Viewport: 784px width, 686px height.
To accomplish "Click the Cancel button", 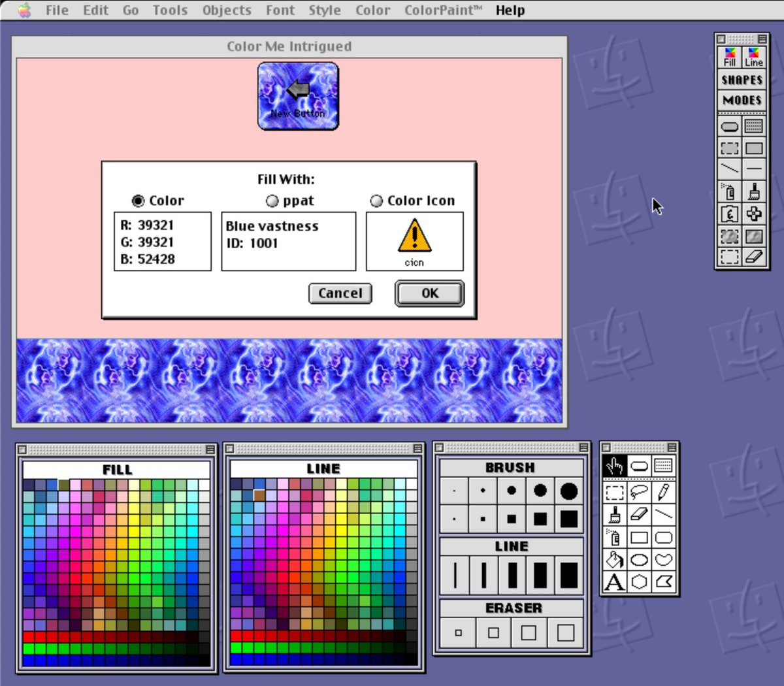I will (x=340, y=293).
